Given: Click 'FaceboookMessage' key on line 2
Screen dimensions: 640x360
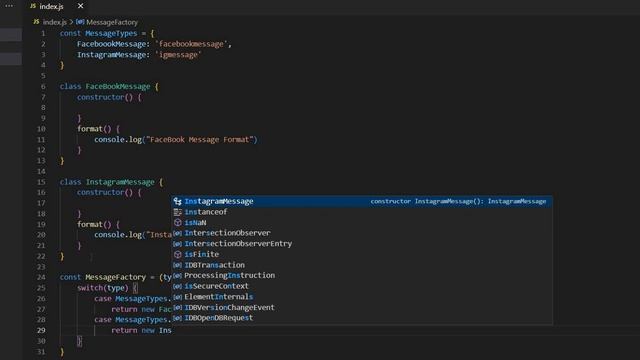Looking at the screenshot, I should click(111, 44).
